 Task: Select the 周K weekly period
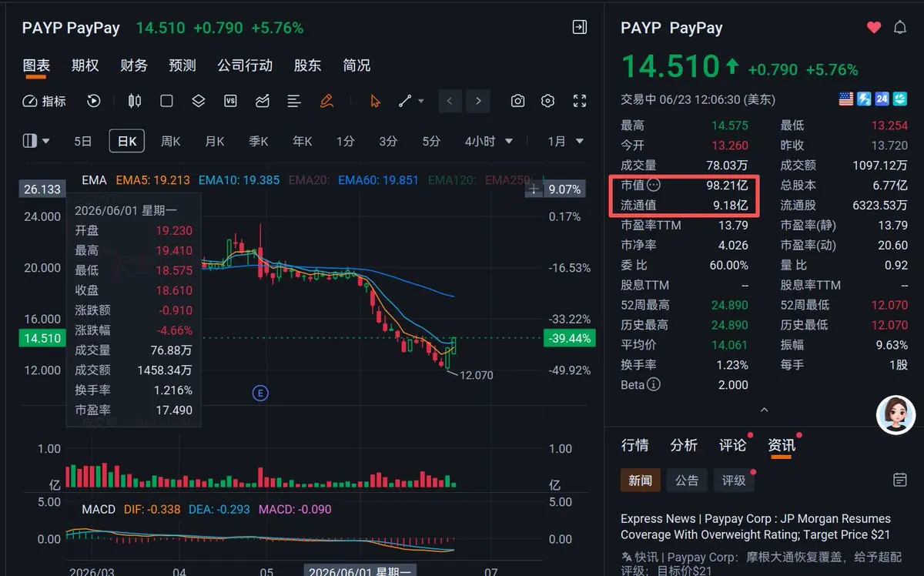tap(171, 141)
